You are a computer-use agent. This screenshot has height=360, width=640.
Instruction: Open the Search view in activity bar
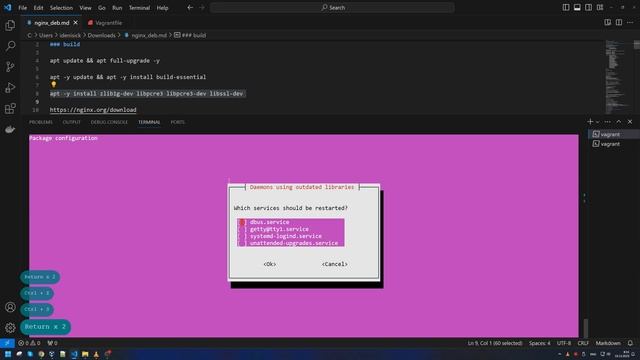click(x=10, y=46)
